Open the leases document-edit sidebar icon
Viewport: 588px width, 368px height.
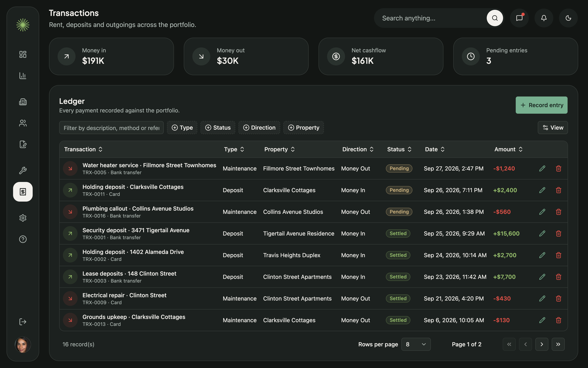pos(23,144)
